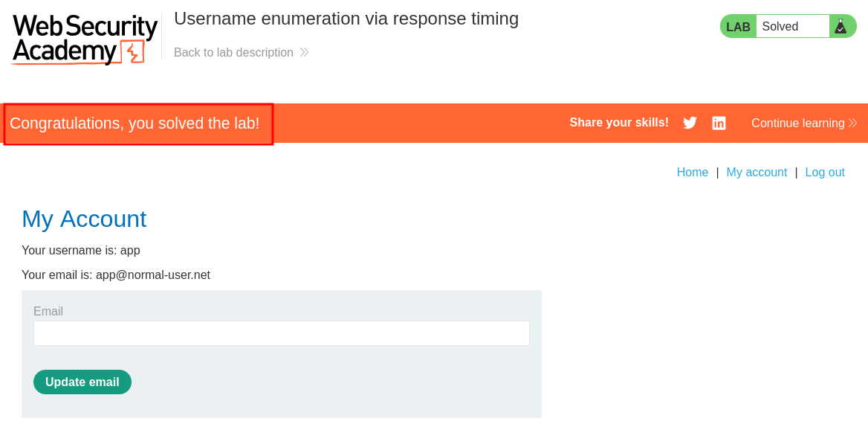Click chevron beside Back to lab description
The width and height of the screenshot is (868, 430).
pyautogui.click(x=304, y=53)
